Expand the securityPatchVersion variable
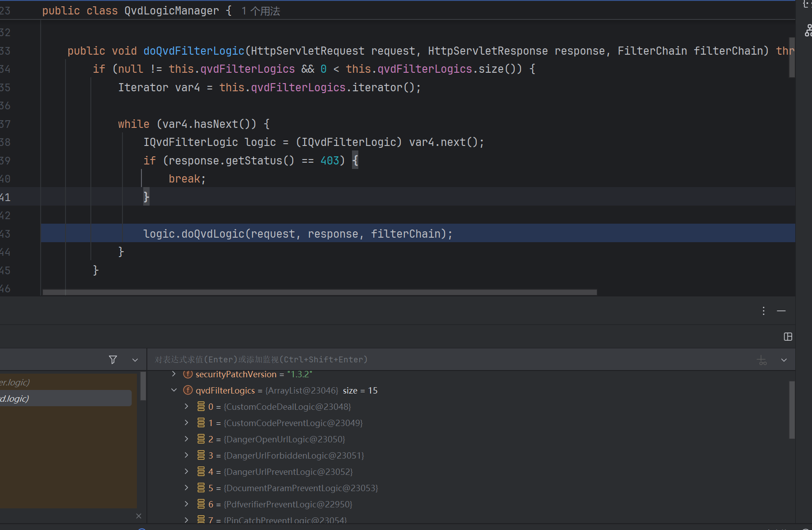Viewport: 812px width, 530px height. [174, 374]
